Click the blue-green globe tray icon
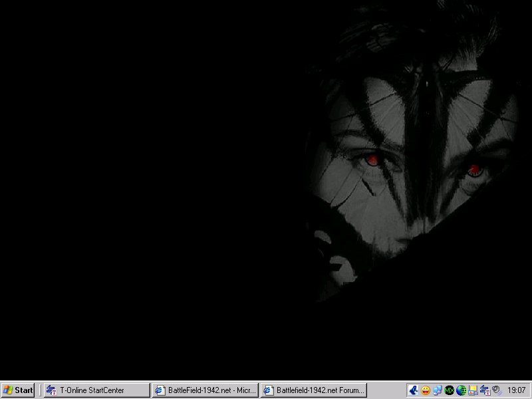Image resolution: width=532 pixels, height=399 pixels. click(x=461, y=390)
